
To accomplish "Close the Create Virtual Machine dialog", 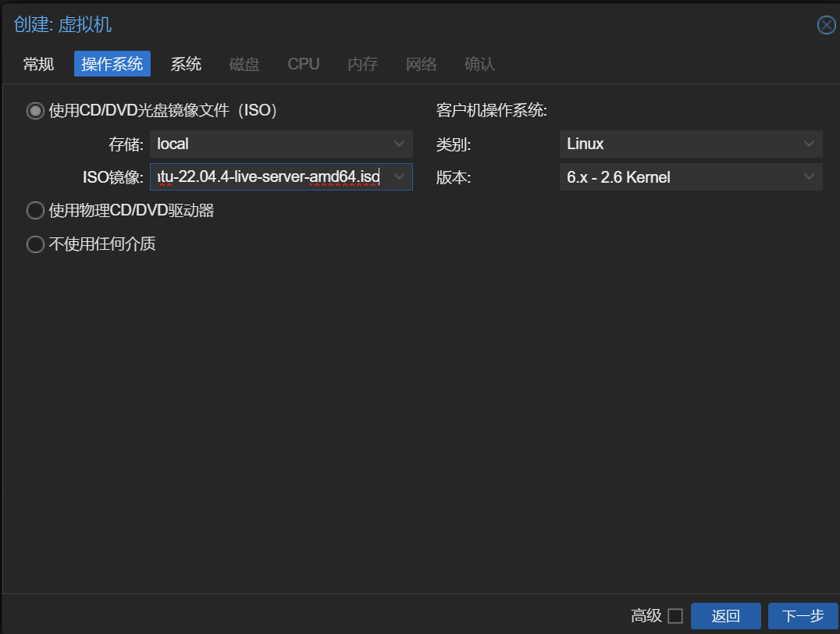I will pos(826,25).
